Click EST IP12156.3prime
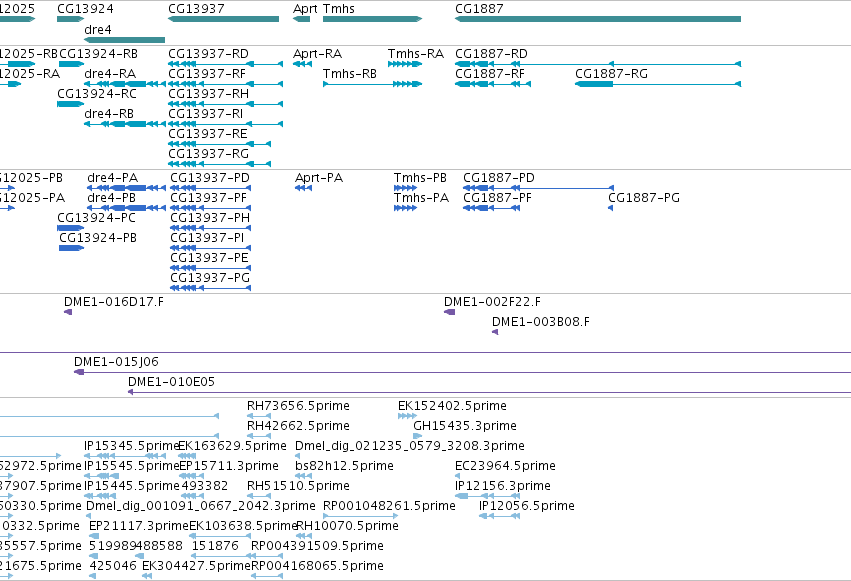The image size is (851, 581). (x=503, y=487)
